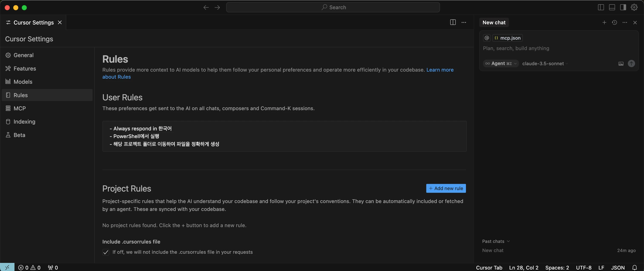Image resolution: width=644 pixels, height=271 pixels.
Task: Open the claude-3.5-sonnet model dropdown
Action: (545, 63)
